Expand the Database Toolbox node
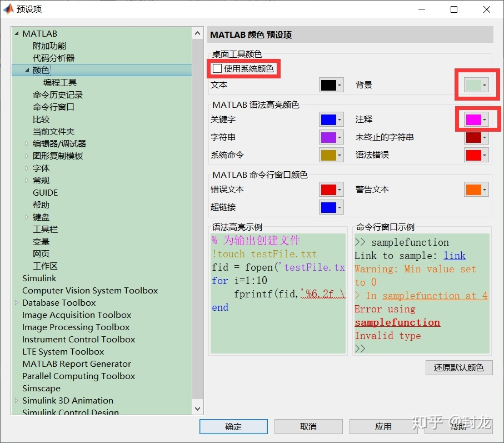 point(16,302)
